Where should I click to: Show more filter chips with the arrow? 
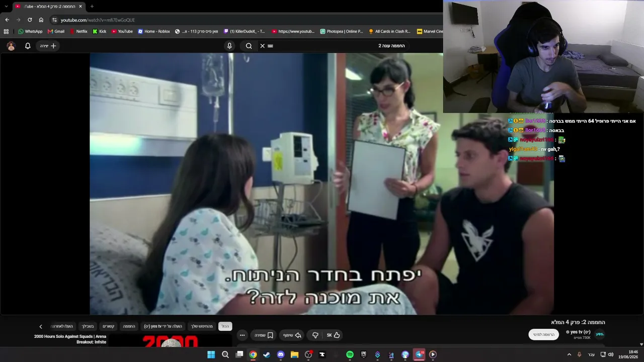click(41, 326)
